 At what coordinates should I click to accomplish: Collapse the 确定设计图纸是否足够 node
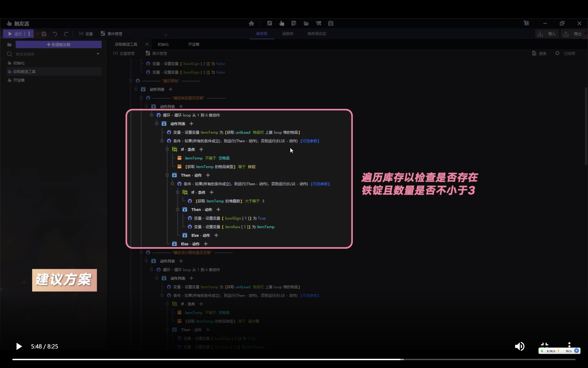click(141, 252)
